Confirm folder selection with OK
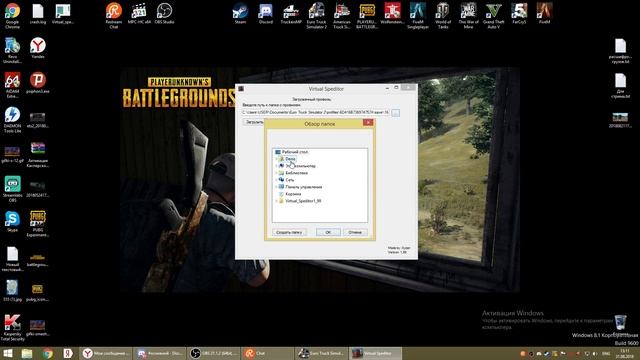This screenshot has height=360, width=640. point(328,232)
